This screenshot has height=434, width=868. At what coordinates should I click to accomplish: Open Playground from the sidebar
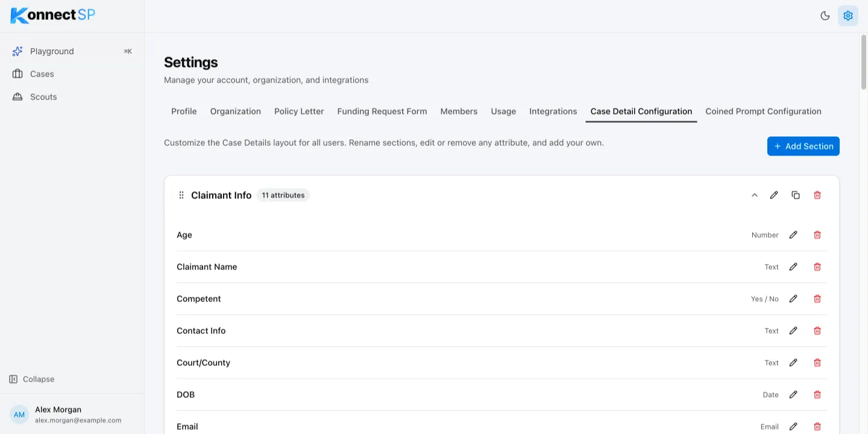pyautogui.click(x=72, y=51)
